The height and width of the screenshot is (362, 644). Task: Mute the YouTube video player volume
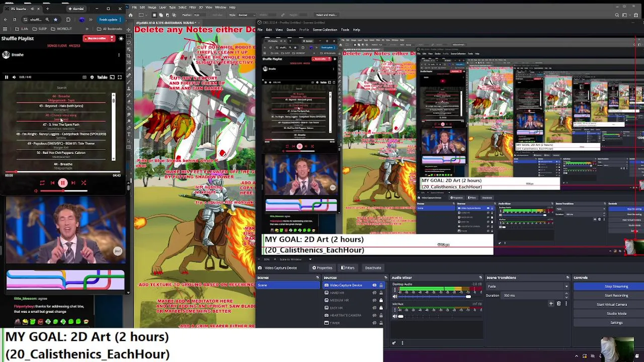[x=14, y=77]
